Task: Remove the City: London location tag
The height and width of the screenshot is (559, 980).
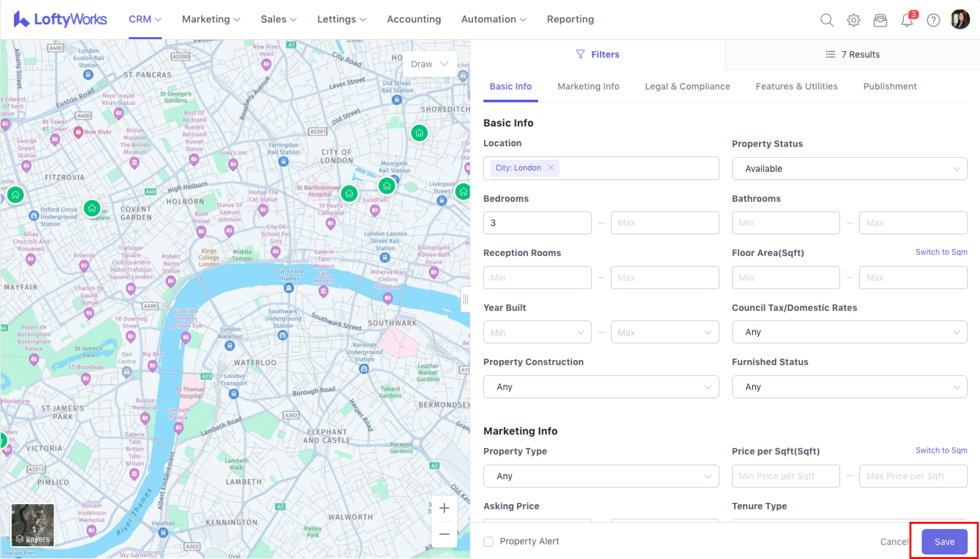Action: [x=551, y=168]
